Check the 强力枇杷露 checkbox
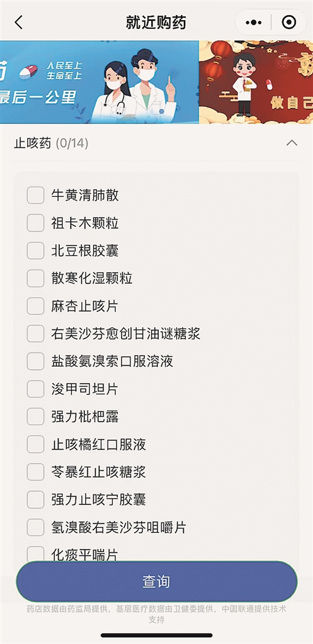This screenshot has width=313, height=644. pyautogui.click(x=35, y=416)
